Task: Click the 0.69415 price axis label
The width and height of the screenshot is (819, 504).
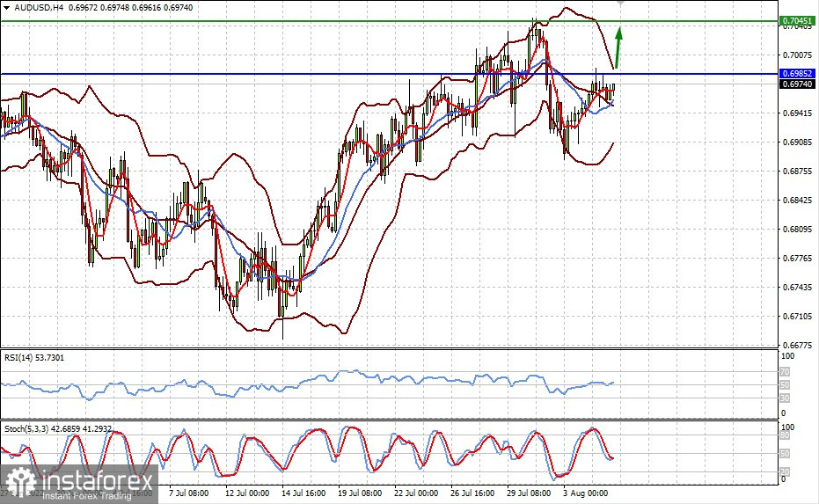Action: (x=797, y=113)
